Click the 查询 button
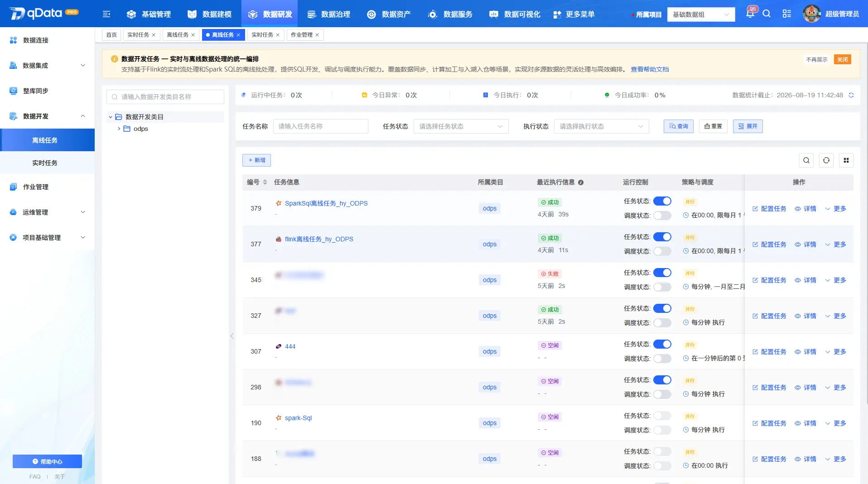 [678, 126]
